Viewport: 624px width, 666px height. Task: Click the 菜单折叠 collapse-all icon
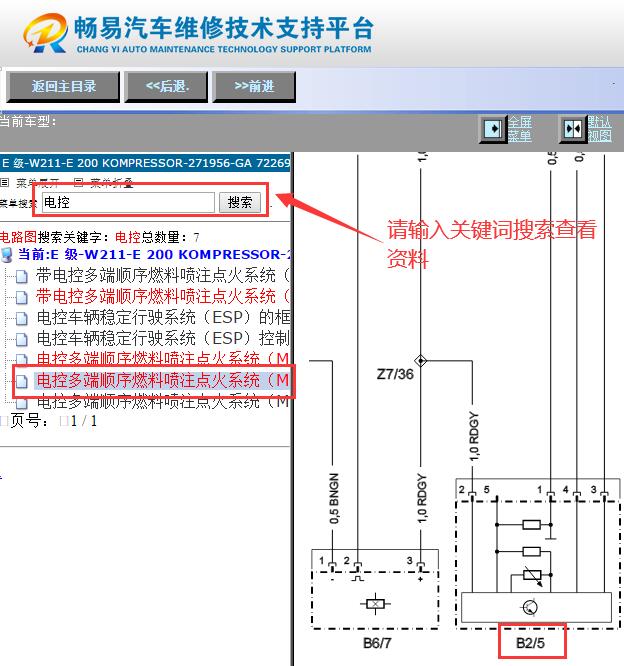coord(78,183)
